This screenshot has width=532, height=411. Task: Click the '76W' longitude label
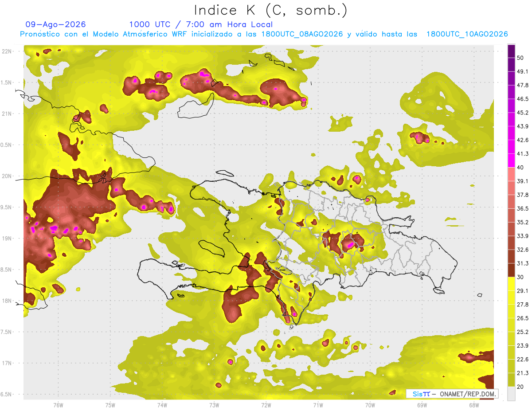(58, 405)
